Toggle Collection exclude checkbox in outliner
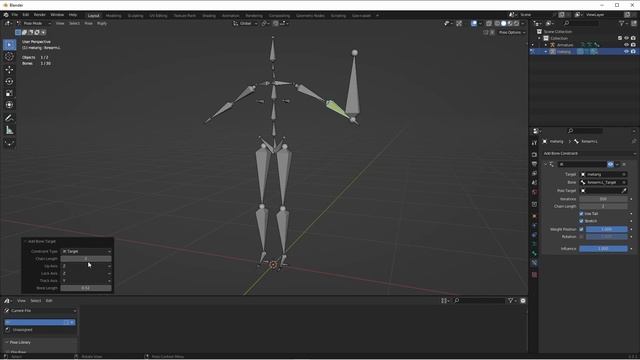Viewport: 640px width, 360px height. pyautogui.click(x=620, y=38)
